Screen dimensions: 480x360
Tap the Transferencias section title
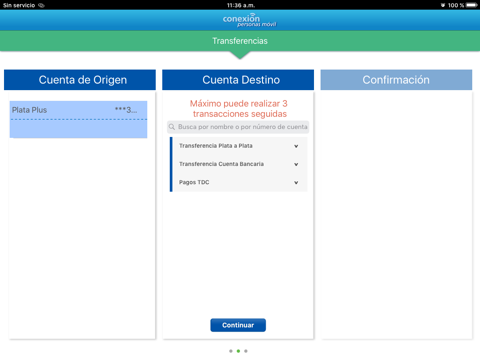(240, 41)
